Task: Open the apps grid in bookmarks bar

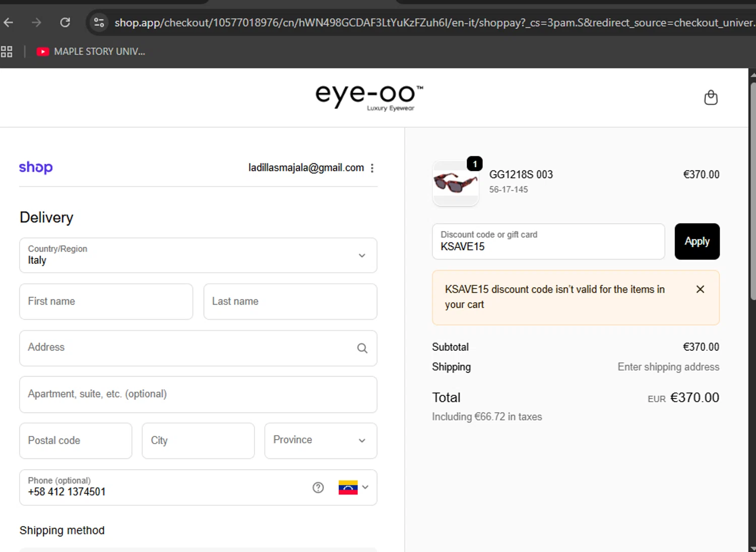Action: [x=7, y=51]
